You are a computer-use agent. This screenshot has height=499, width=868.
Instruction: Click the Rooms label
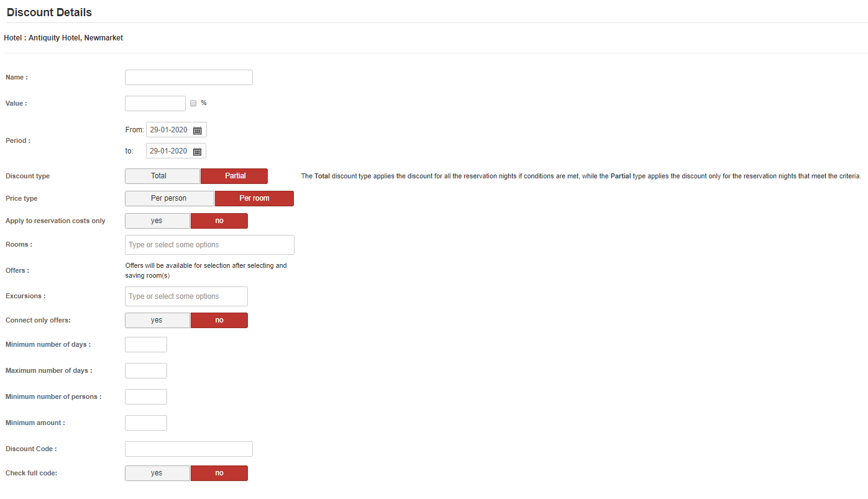pos(19,244)
